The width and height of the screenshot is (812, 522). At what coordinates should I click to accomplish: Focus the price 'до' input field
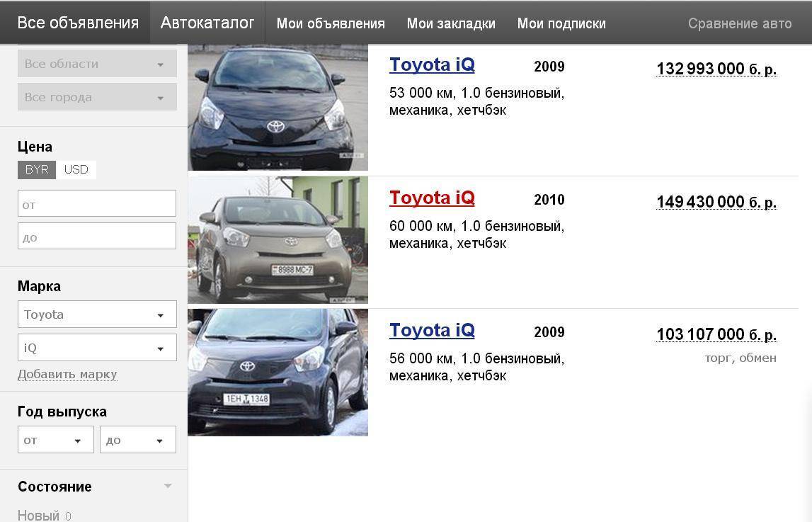coord(97,236)
